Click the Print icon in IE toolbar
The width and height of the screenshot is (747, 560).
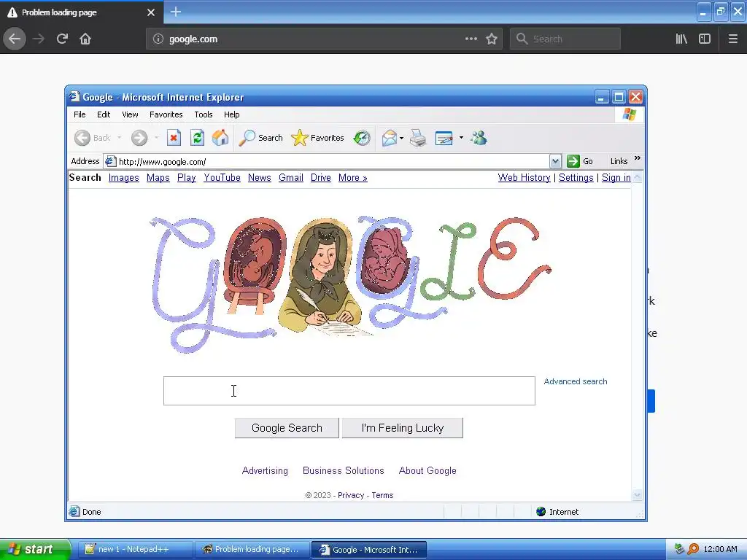coord(418,138)
